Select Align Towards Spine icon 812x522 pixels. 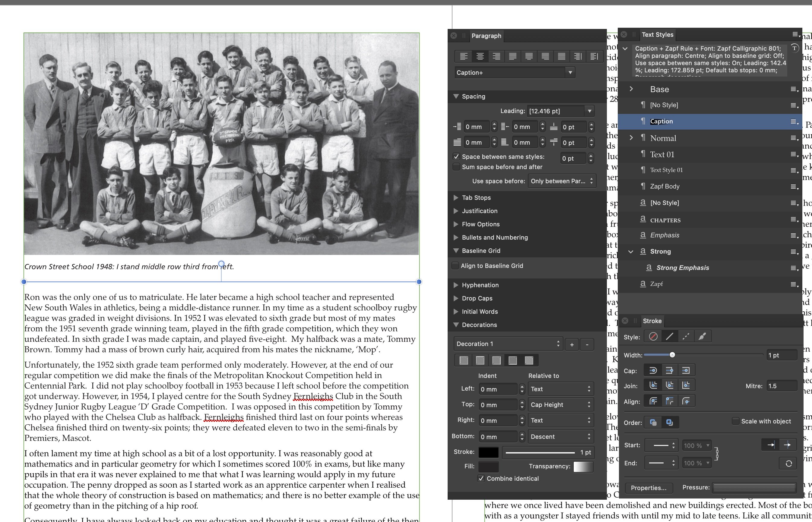578,56
